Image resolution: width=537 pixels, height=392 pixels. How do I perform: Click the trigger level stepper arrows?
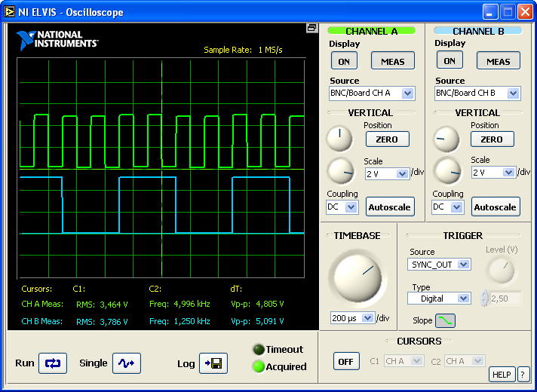[484, 298]
